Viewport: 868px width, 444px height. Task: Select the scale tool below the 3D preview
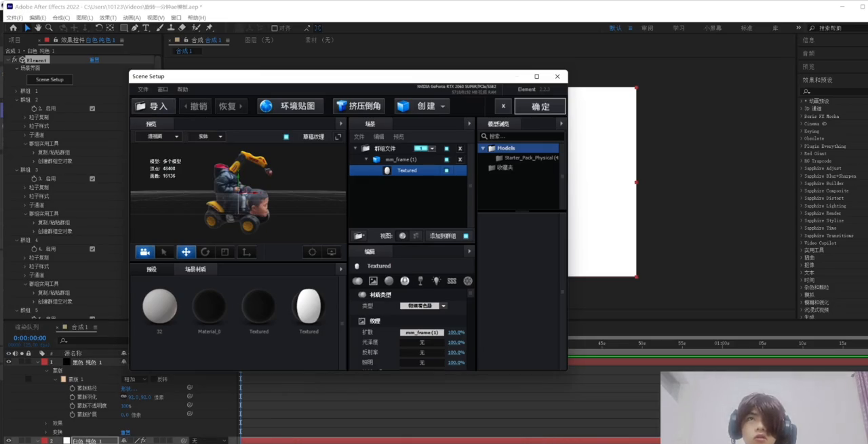click(x=225, y=252)
